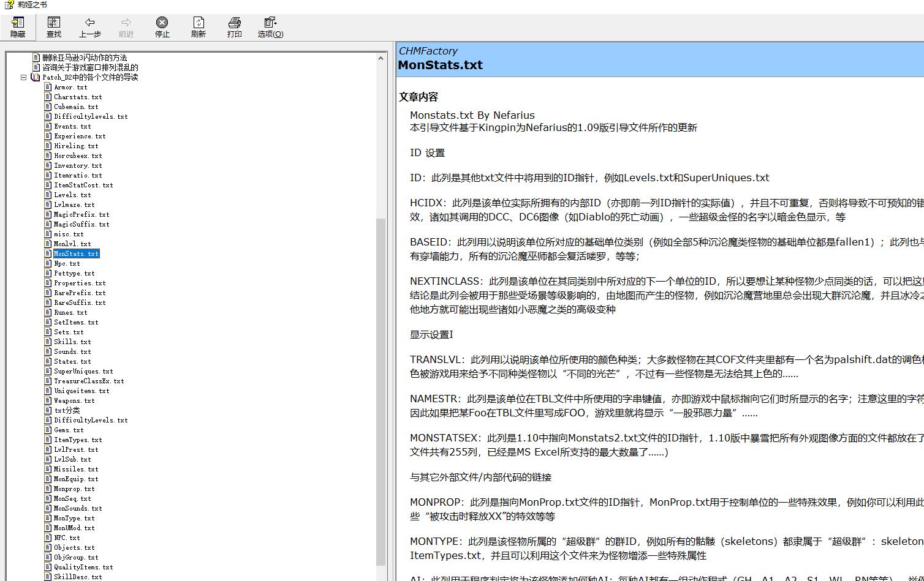Screen dimensions: 924x581
Task: Select MagicPrefix.txt topic
Action: click(x=81, y=214)
